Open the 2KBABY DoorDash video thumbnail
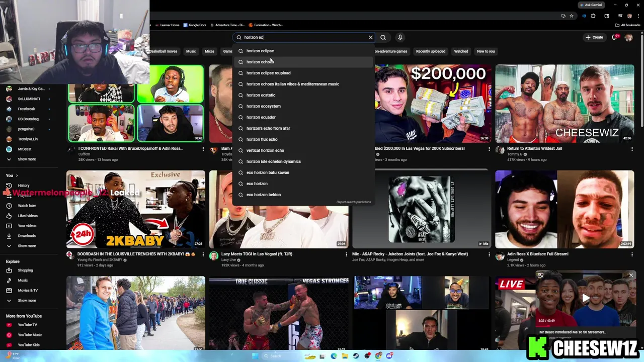 pos(136,209)
